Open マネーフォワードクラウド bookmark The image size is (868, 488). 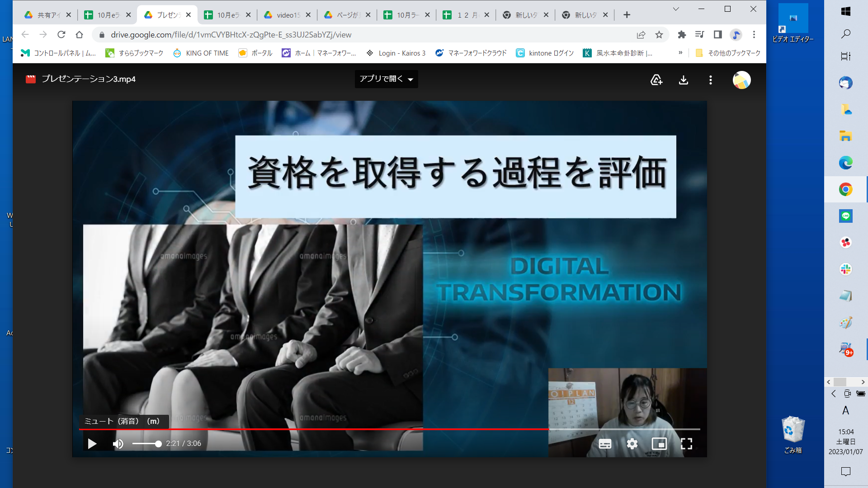471,53
